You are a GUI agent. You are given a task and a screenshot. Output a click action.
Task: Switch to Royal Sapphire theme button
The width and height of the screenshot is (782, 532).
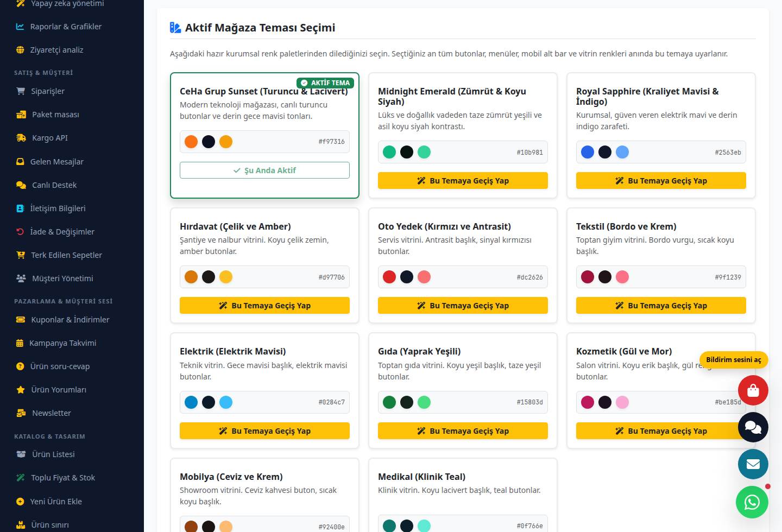click(661, 181)
